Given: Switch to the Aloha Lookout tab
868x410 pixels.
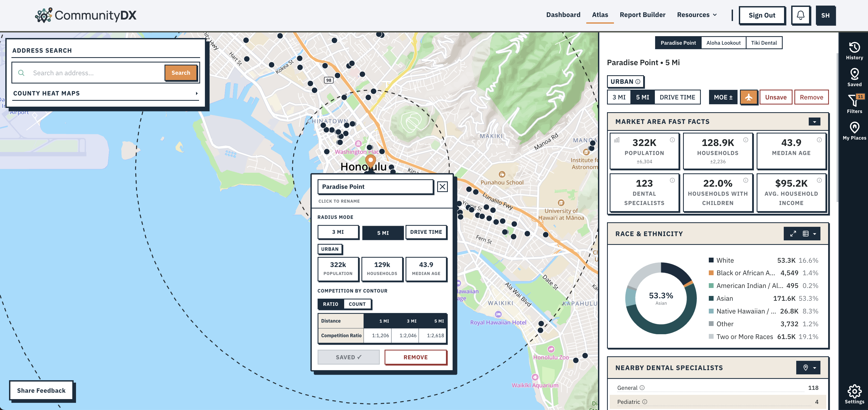Looking at the screenshot, I should click(x=723, y=43).
